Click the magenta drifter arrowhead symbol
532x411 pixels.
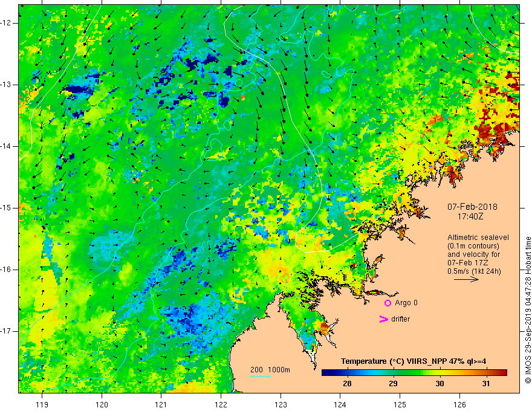click(384, 319)
